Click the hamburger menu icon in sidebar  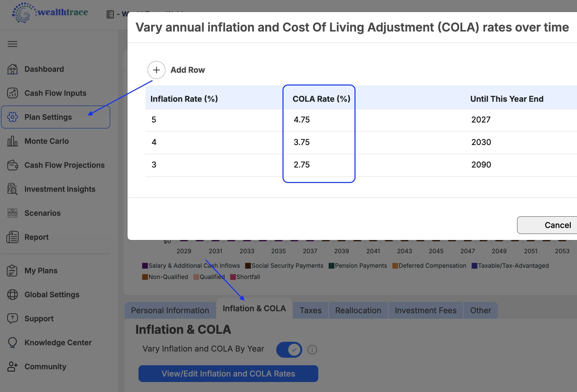pyautogui.click(x=12, y=44)
